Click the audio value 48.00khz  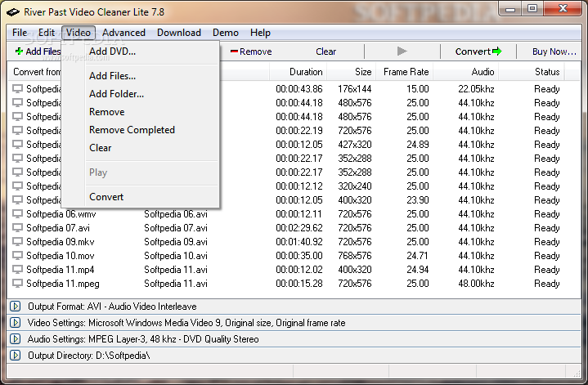pos(476,284)
